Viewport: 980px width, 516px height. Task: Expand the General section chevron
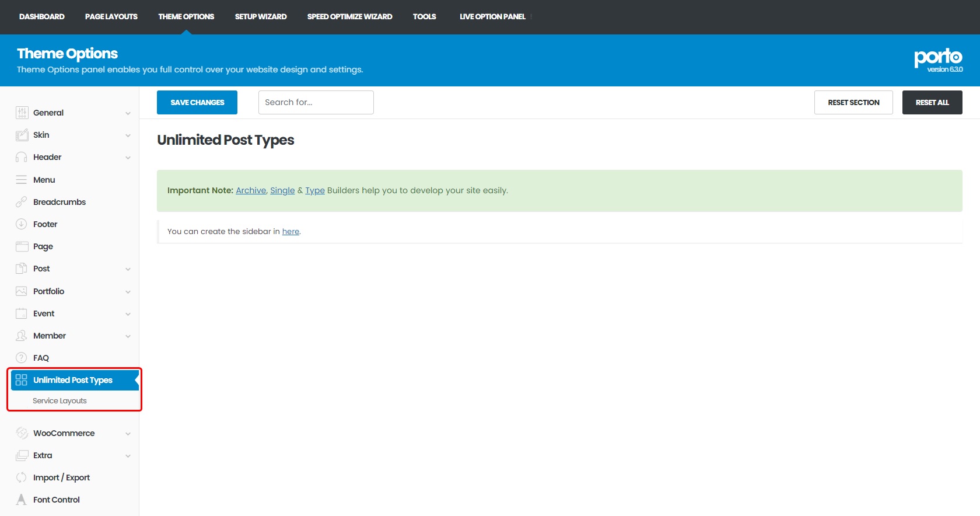[128, 113]
